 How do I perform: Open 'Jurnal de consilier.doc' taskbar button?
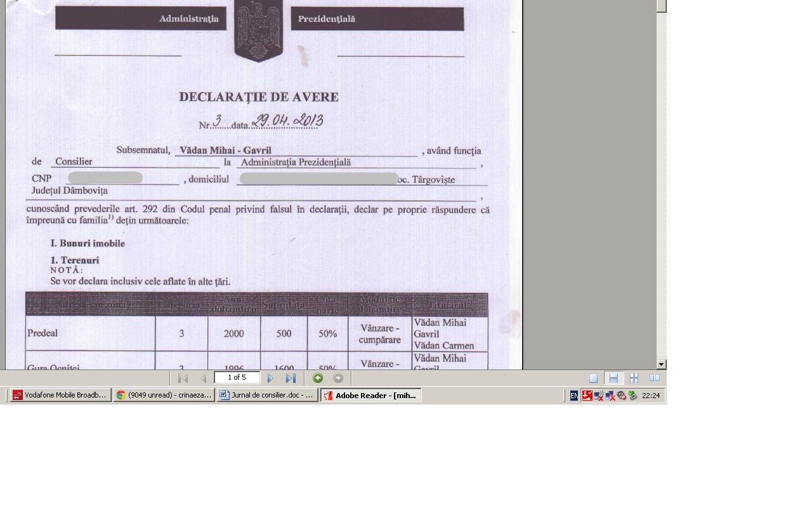(x=267, y=396)
